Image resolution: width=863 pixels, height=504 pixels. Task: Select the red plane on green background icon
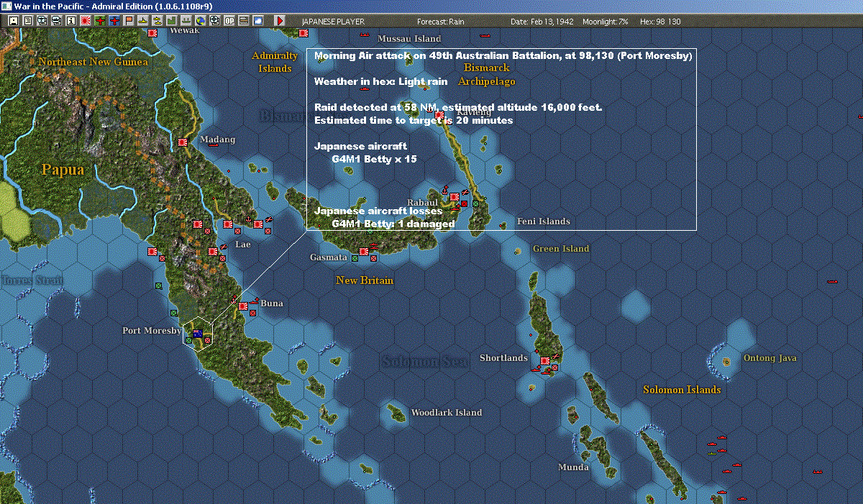coord(100,21)
